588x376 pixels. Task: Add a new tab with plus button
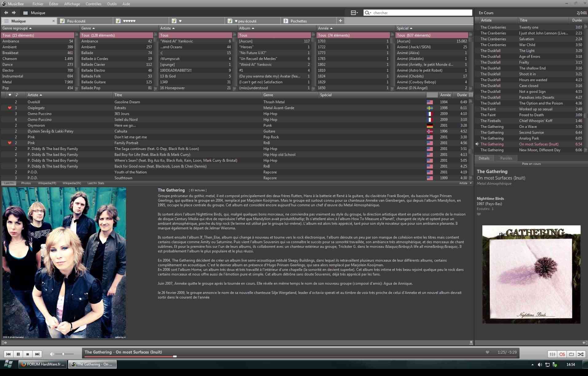click(340, 21)
